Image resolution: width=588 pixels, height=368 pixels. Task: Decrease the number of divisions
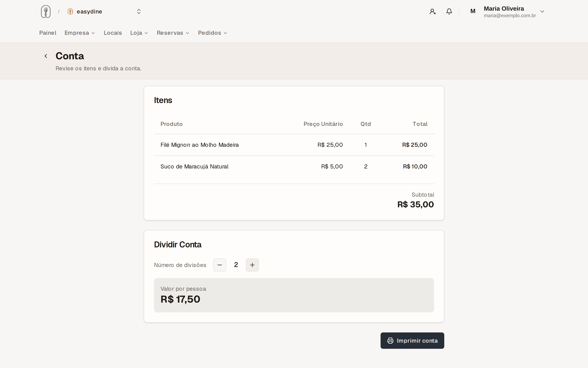[220, 265]
